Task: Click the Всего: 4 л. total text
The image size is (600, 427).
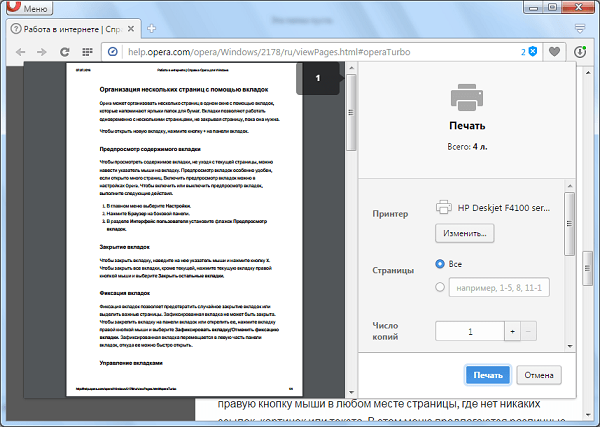Action: [x=467, y=147]
